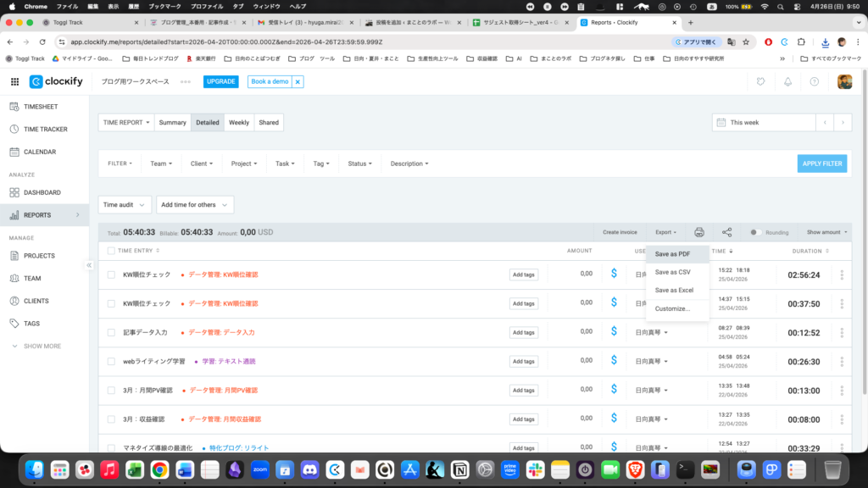Click the APPLY FILTER button
Viewport: 868px width, 488px height.
click(x=821, y=164)
